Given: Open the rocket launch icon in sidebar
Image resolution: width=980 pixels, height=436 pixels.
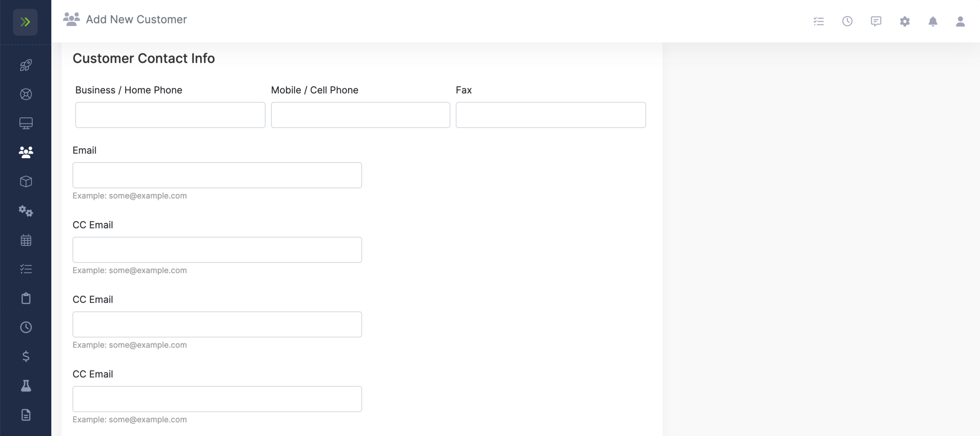Looking at the screenshot, I should click(26, 65).
